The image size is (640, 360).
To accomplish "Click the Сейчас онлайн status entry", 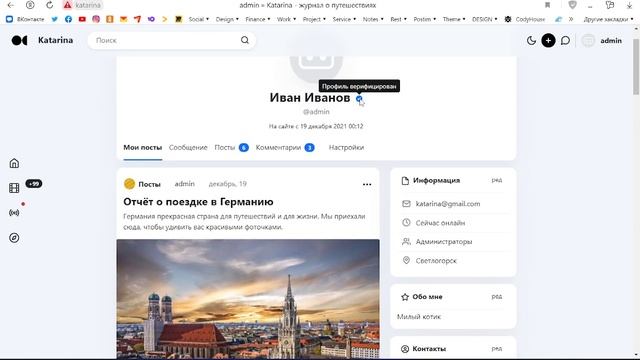I will pyautogui.click(x=440, y=223).
